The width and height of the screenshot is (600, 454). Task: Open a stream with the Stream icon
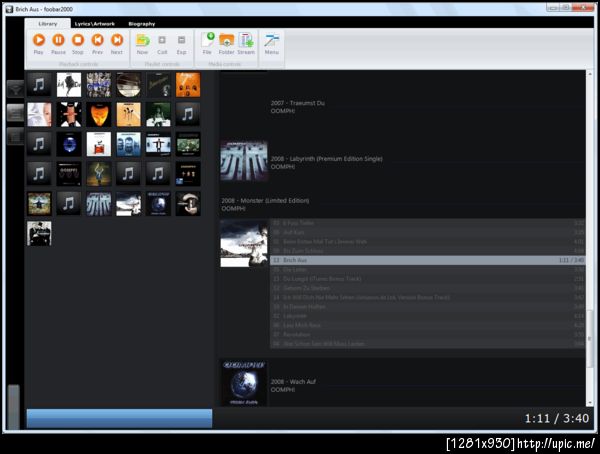coord(246,40)
